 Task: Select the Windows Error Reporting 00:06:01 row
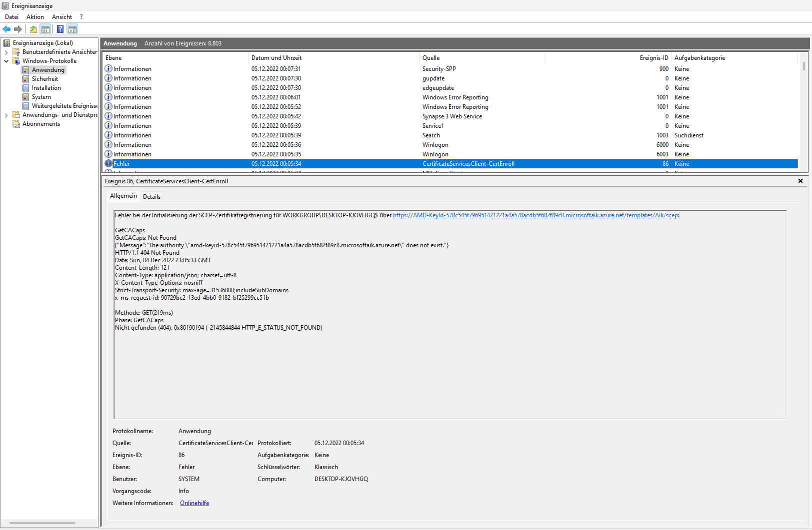[450, 97]
